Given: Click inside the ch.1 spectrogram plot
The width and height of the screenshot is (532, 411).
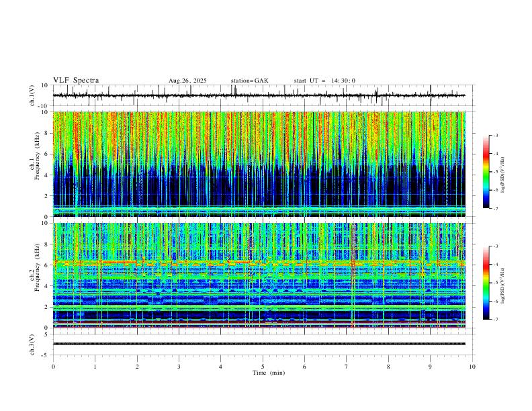Looking at the screenshot, I should point(259,164).
